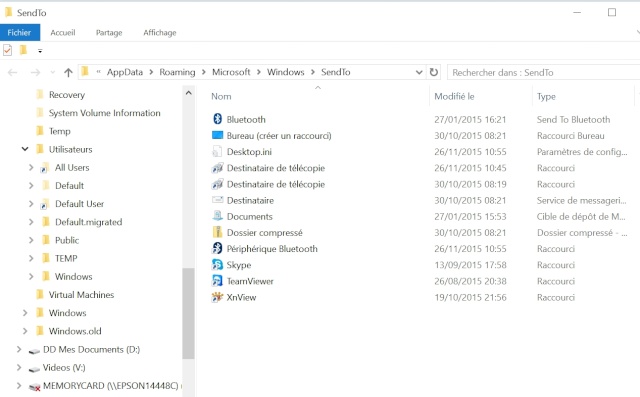Image resolution: width=640 pixels, height=397 pixels.
Task: Click Microsoft in the breadcrumb path
Action: click(231, 72)
